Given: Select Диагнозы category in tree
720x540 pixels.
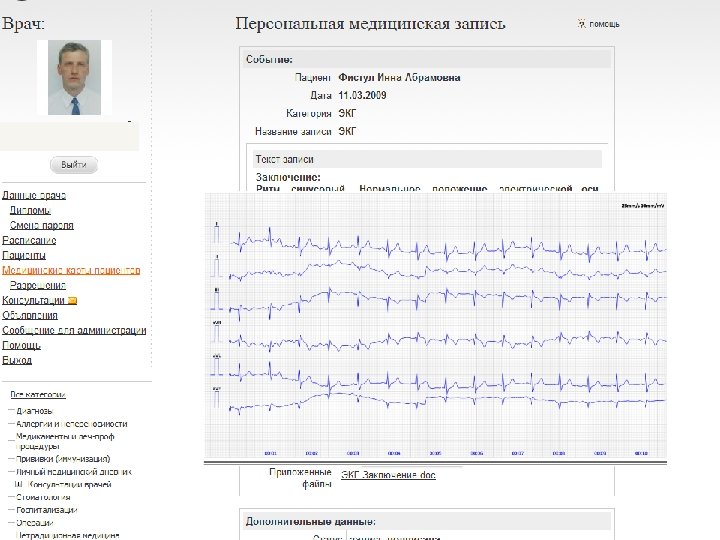Looking at the screenshot, I should (35, 410).
